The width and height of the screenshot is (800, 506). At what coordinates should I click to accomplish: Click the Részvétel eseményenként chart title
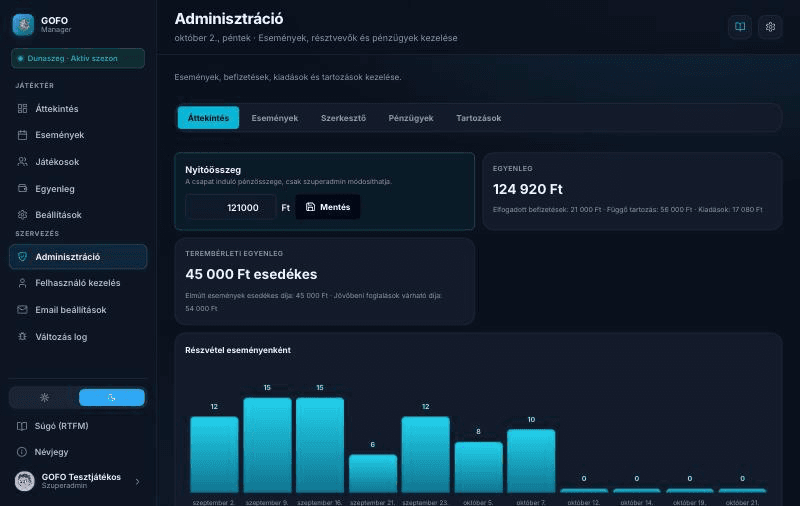(238, 350)
